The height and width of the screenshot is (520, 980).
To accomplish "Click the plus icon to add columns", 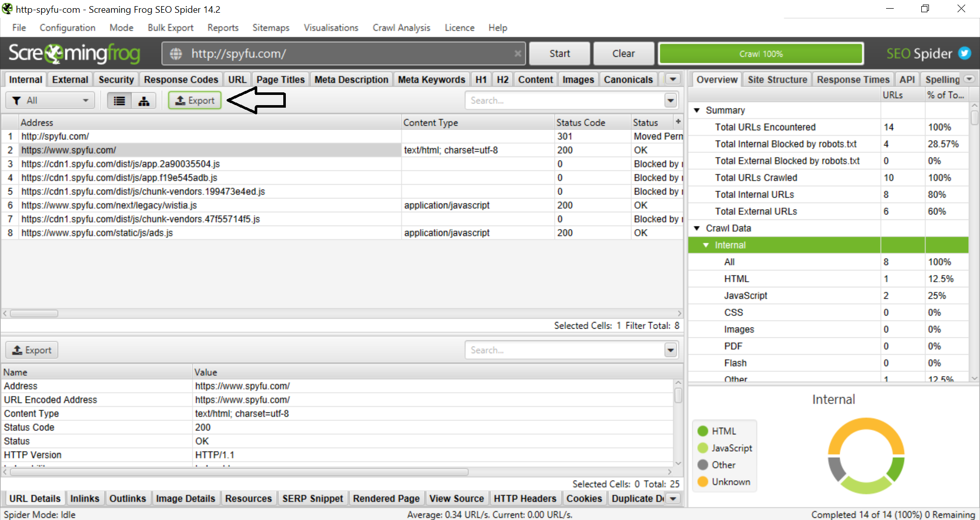I will coord(678,121).
